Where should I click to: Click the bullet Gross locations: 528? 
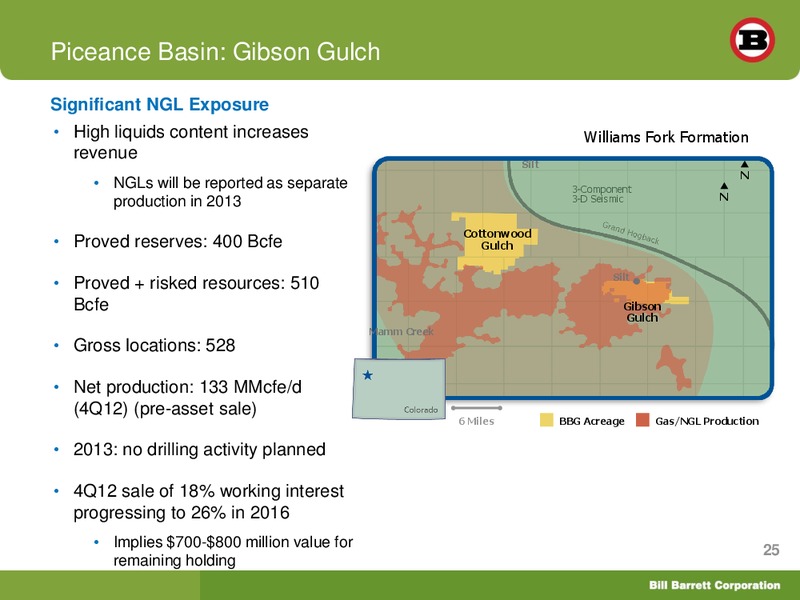pyautogui.click(x=154, y=345)
